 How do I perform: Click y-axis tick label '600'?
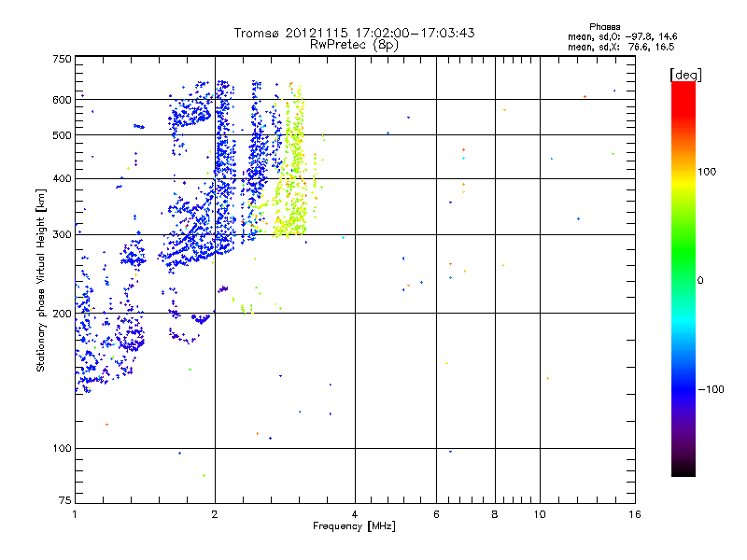point(62,100)
